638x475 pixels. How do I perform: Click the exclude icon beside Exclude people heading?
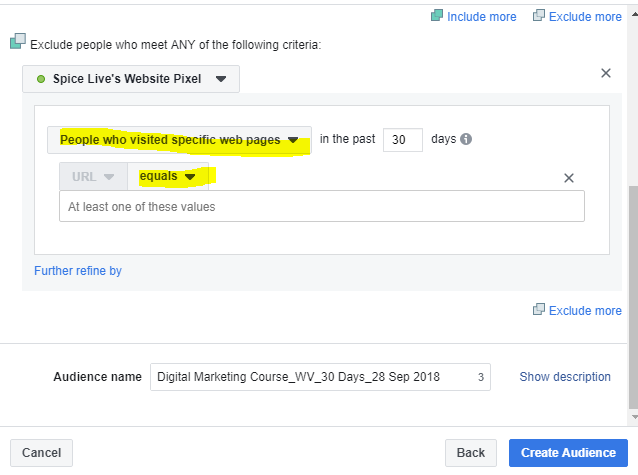click(x=18, y=41)
